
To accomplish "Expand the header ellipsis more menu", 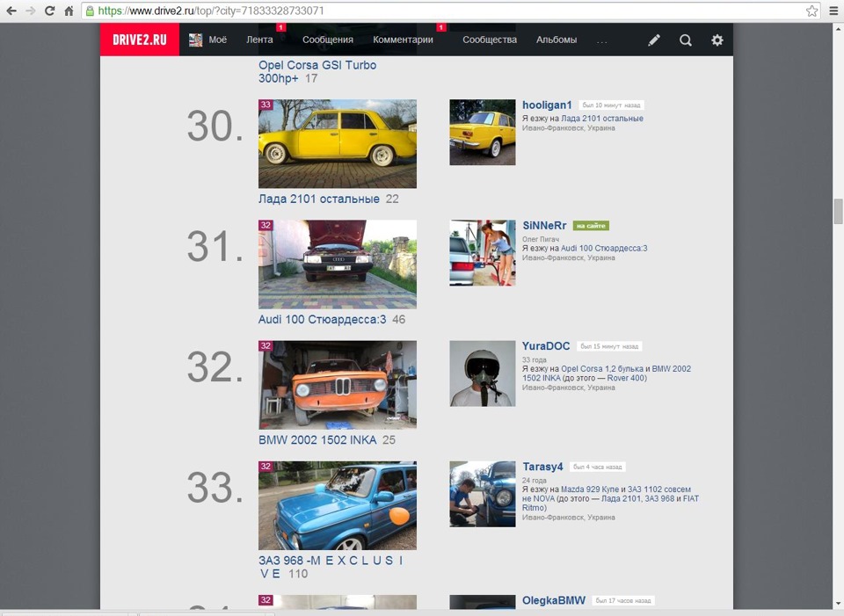I will tap(601, 41).
